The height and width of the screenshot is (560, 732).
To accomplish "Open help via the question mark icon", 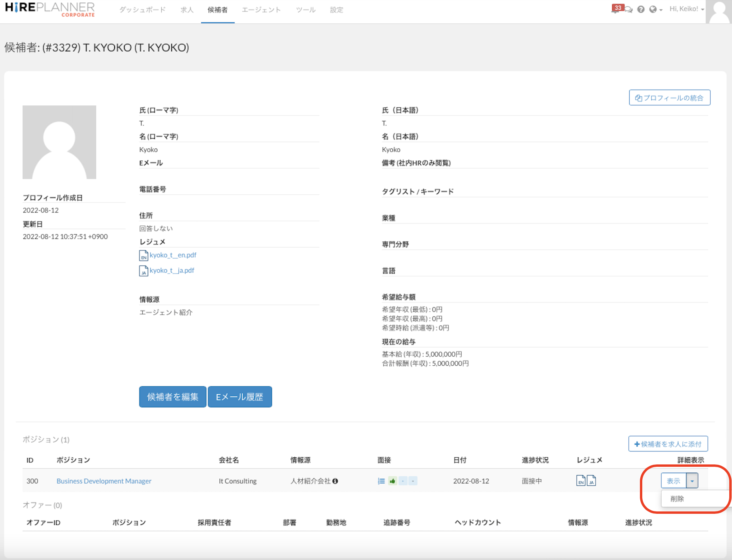I will 641,9.
